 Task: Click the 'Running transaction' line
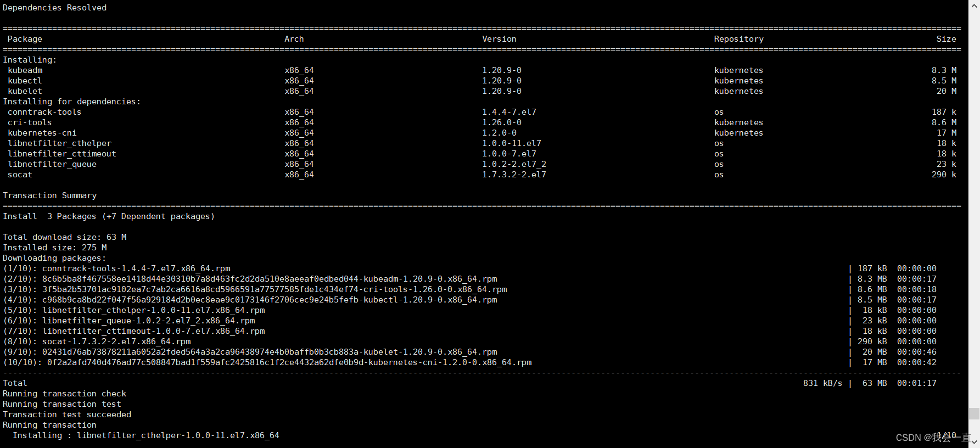49,425
